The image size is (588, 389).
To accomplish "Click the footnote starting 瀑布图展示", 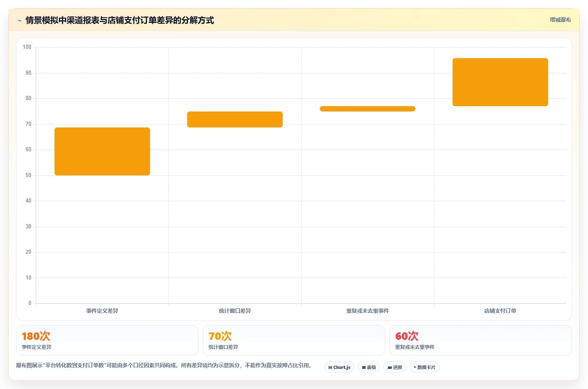I will pos(164,365).
